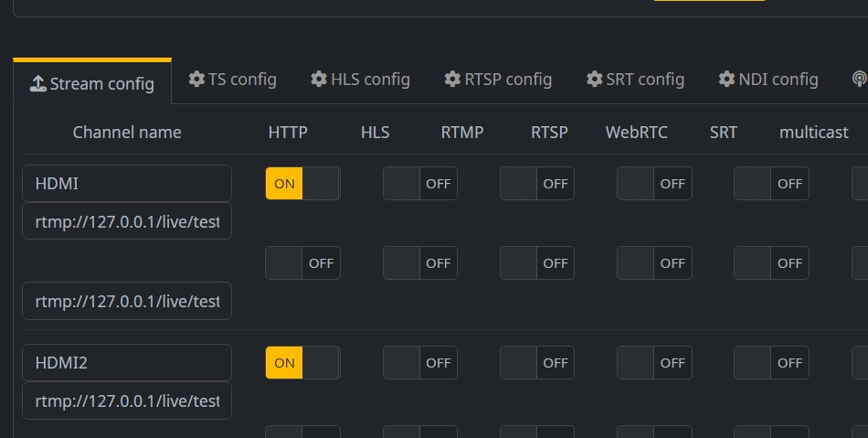Click the gear icon beside RTSP config
868x438 pixels.
point(452,80)
